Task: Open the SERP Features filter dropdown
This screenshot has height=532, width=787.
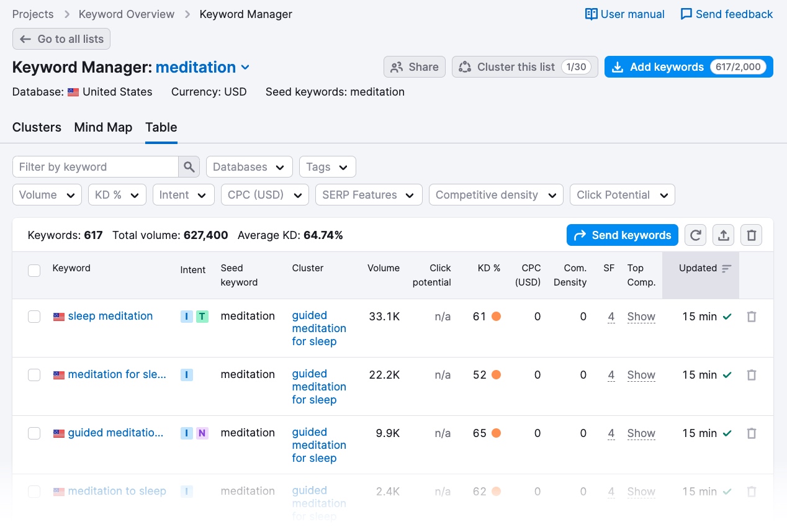Action: tap(369, 195)
